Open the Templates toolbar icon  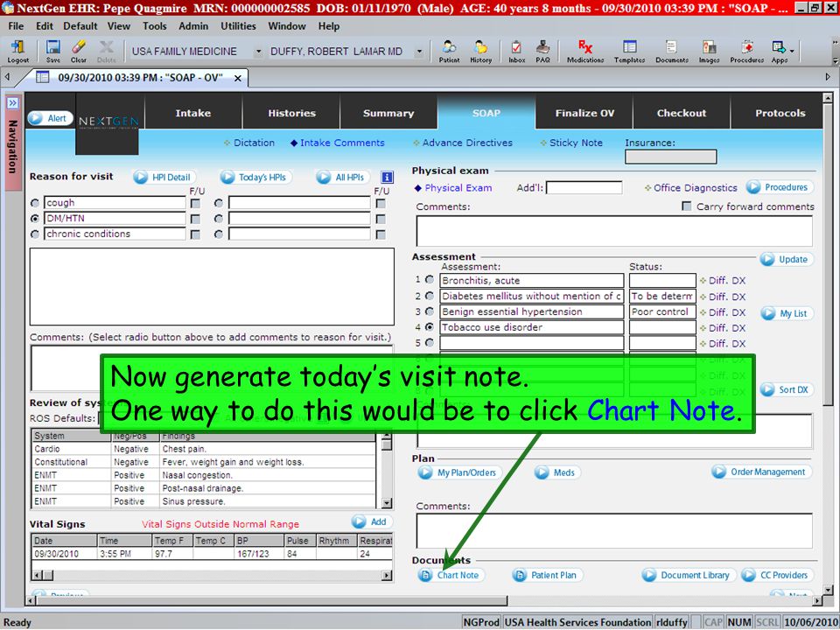[x=629, y=51]
